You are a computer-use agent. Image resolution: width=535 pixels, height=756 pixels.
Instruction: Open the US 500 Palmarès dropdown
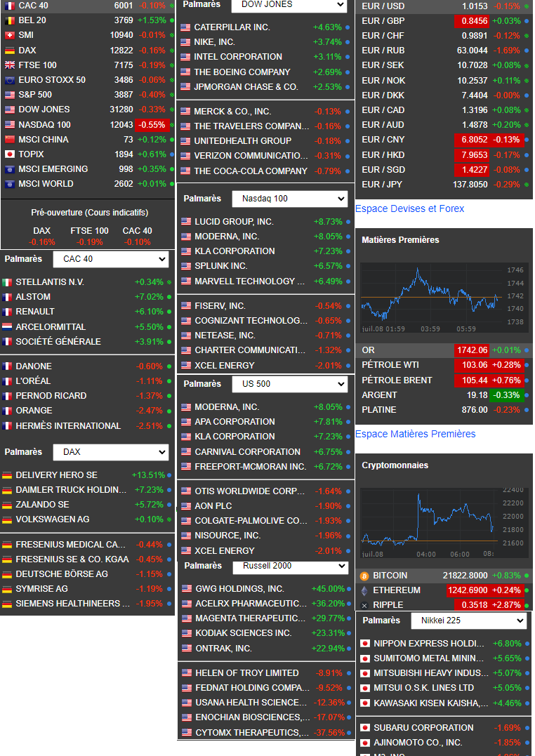[289, 384]
